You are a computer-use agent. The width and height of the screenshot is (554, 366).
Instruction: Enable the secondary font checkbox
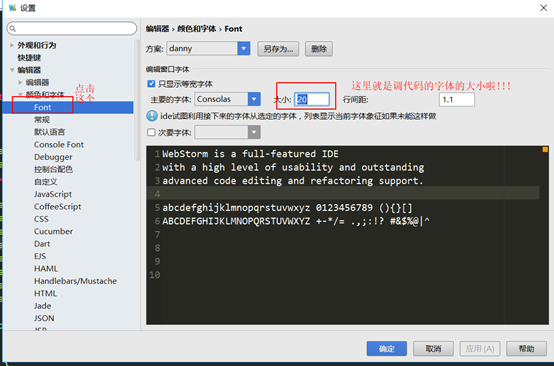(x=151, y=132)
